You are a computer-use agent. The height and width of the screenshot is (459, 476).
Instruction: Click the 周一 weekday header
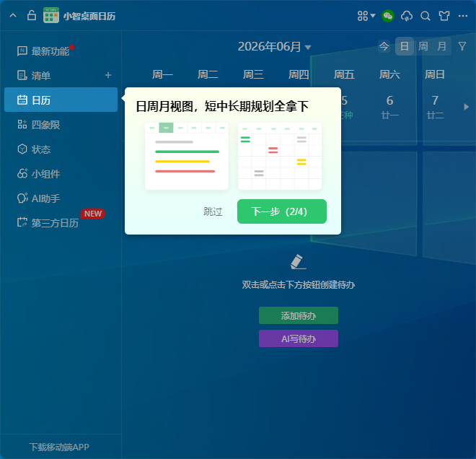tap(162, 74)
